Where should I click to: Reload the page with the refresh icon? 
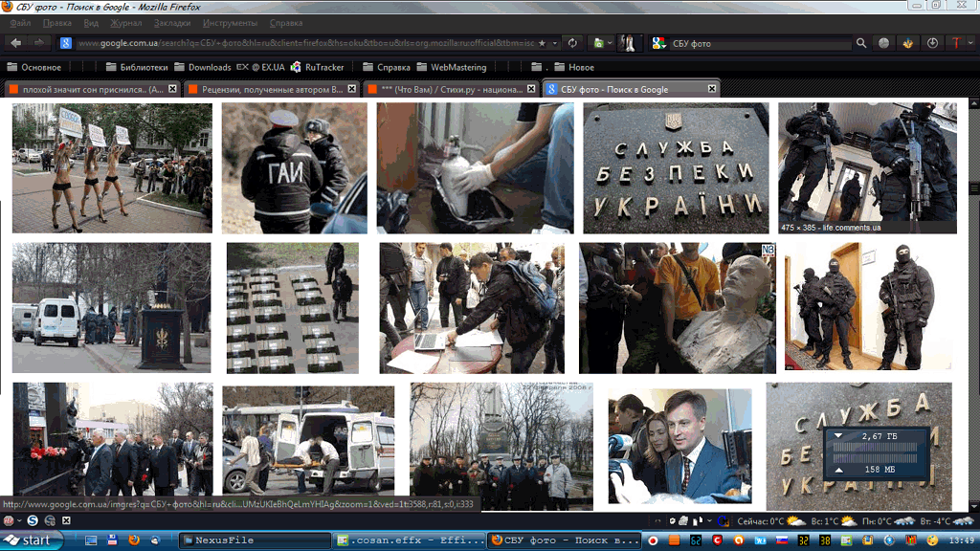pos(572,43)
